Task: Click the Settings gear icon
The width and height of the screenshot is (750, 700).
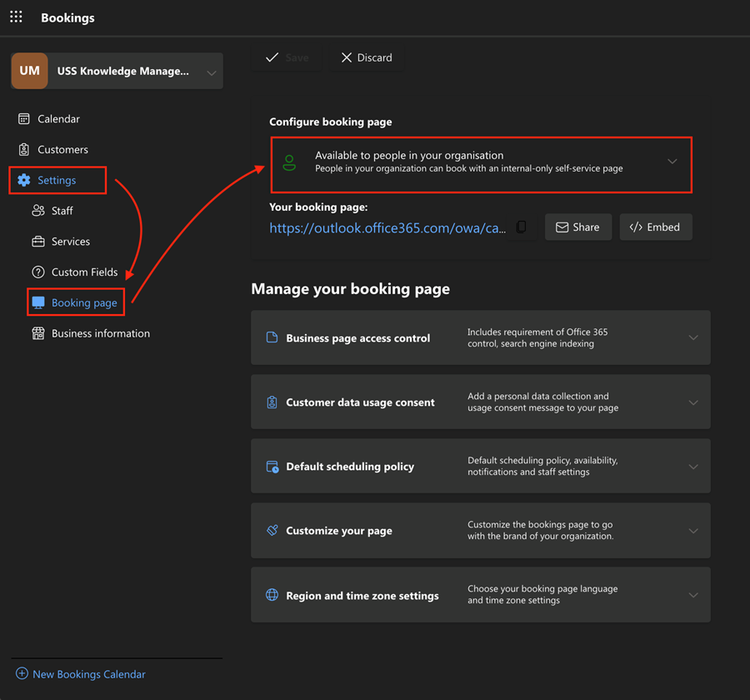Action: (x=24, y=180)
